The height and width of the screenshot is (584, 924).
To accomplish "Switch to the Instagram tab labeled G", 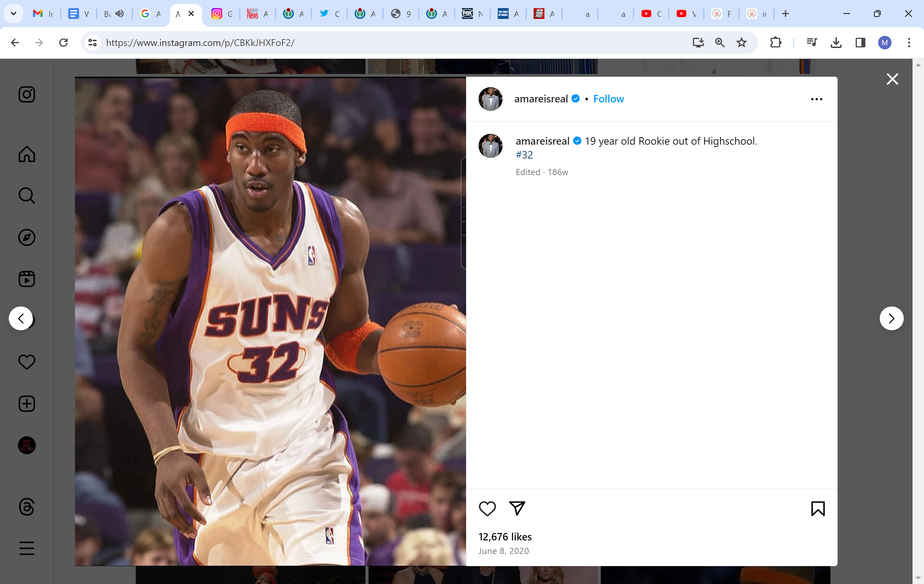I will (x=222, y=14).
